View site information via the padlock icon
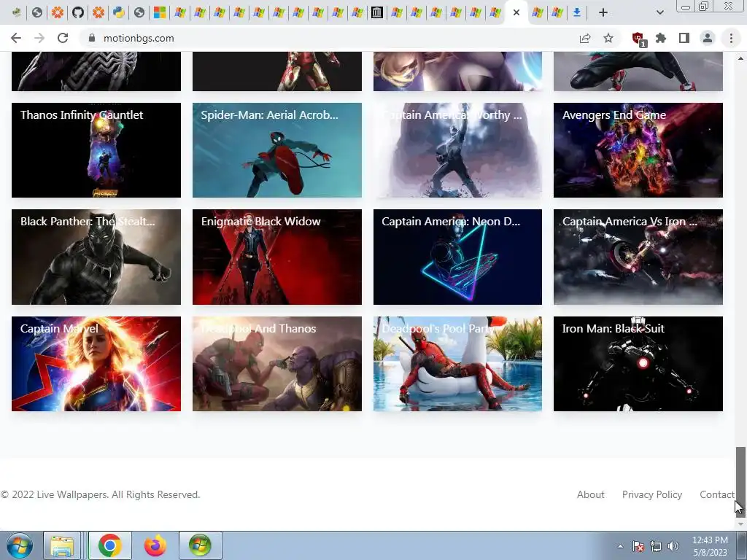The image size is (747, 560). [92, 38]
